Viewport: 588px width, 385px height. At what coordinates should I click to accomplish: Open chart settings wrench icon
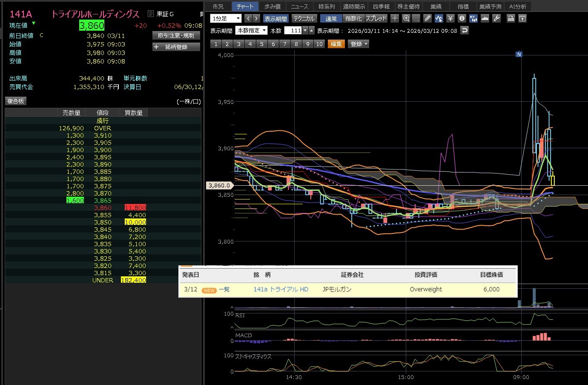[496, 18]
